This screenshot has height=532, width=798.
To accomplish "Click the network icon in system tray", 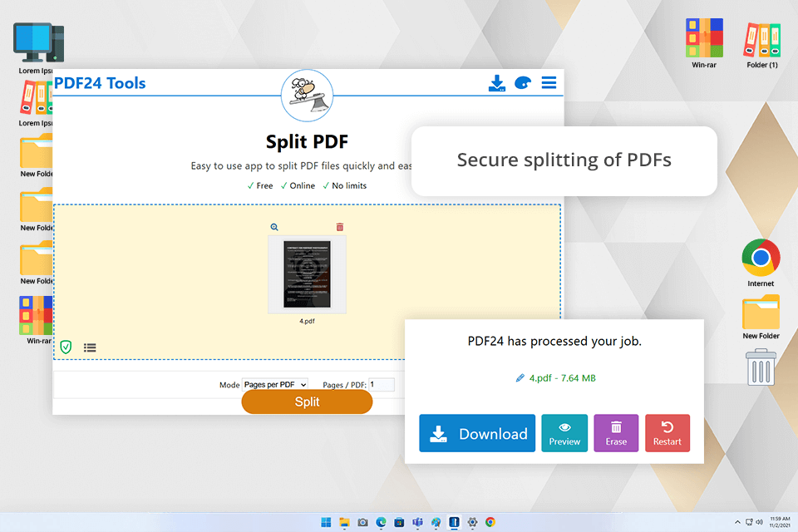I will [749, 522].
